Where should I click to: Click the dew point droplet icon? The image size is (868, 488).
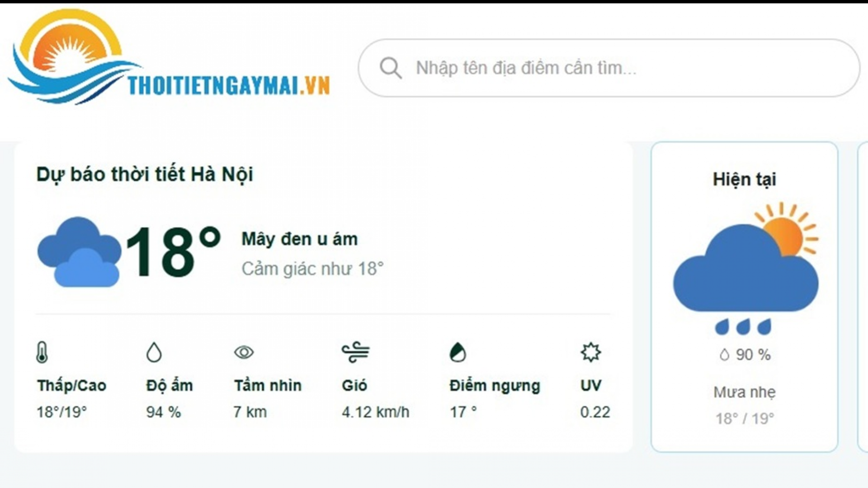click(458, 352)
